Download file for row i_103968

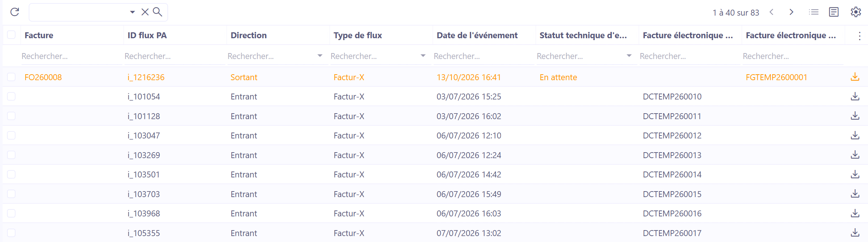pos(855,213)
